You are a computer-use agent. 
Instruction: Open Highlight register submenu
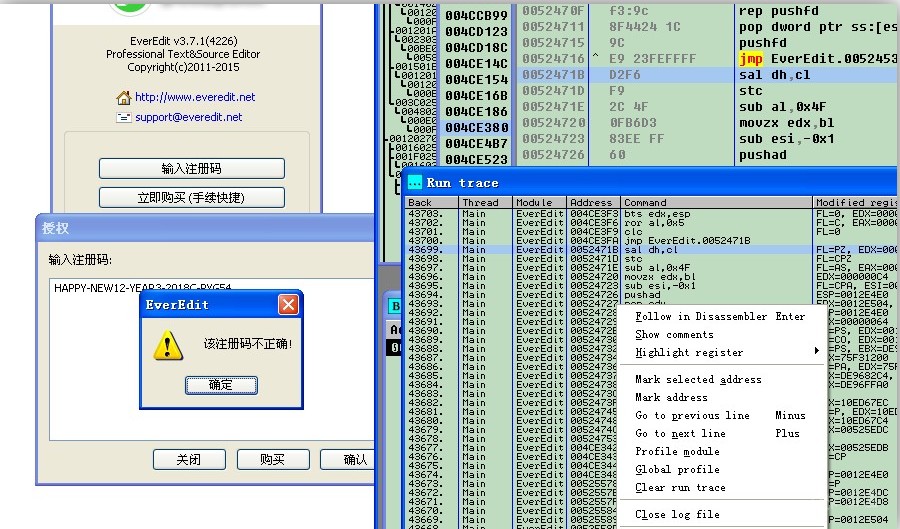722,352
